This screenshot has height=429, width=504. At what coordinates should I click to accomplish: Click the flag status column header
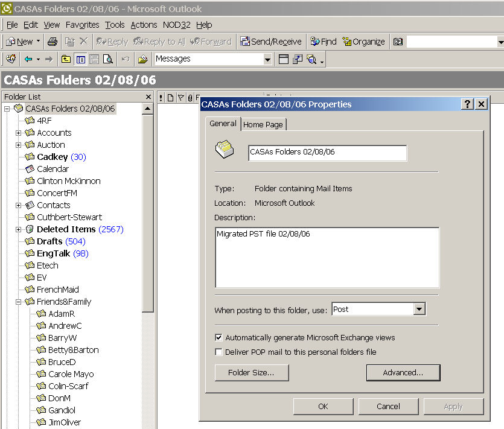tap(181, 98)
